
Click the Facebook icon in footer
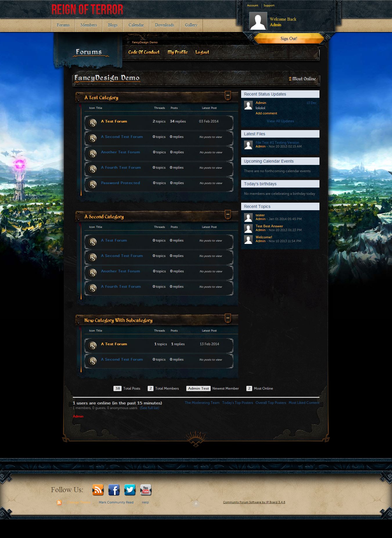114,490
